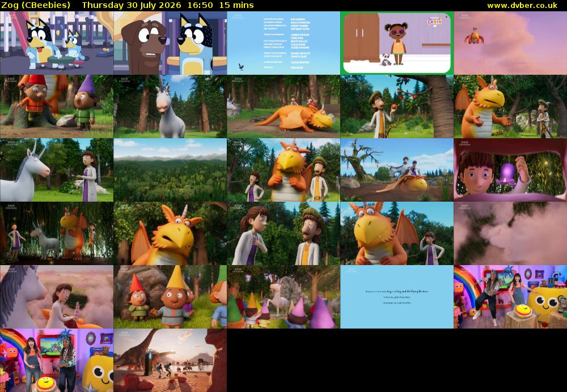Open the blue book credit text thumbnail

coord(397,297)
